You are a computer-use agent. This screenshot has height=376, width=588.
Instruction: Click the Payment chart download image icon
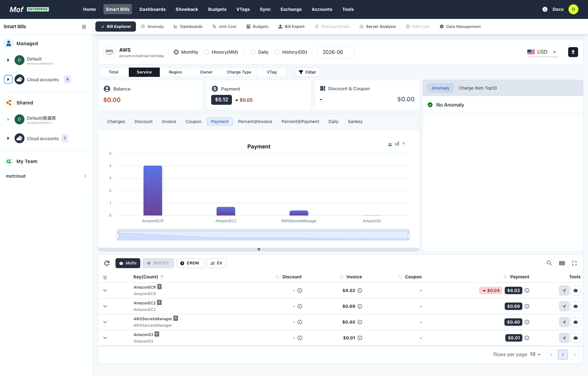(x=390, y=144)
